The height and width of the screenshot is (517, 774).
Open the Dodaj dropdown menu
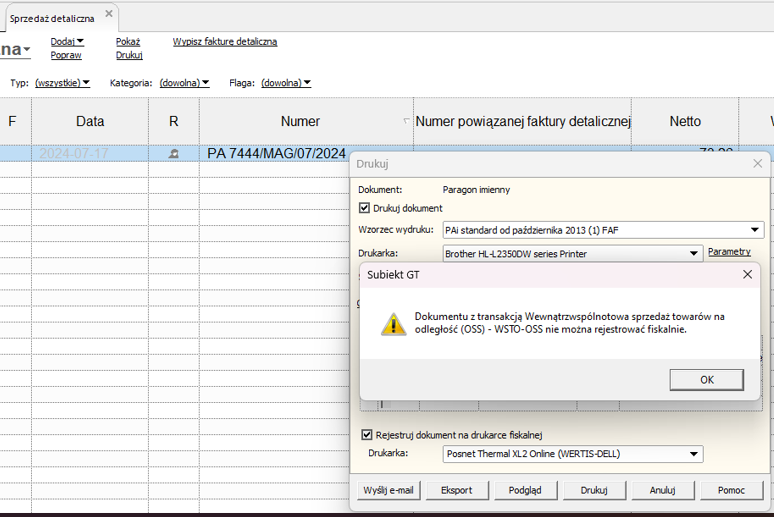(x=67, y=41)
